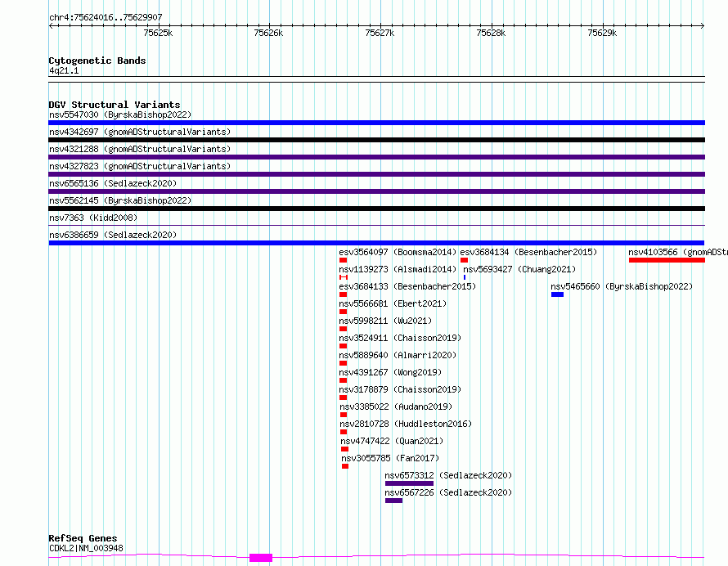The width and height of the screenshot is (728, 566).
Task: Select the 4q21.1 cytogenetic band label
Action: click(64, 70)
